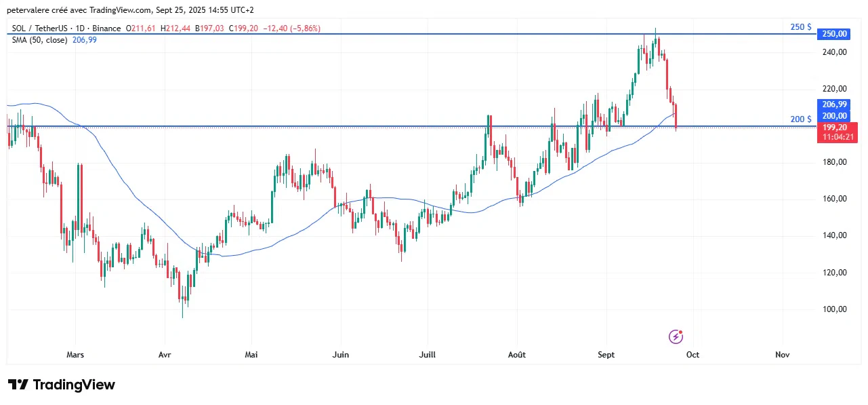Click the SMA legend value 206,99
This screenshot has height=405, width=868.
pyautogui.click(x=85, y=40)
